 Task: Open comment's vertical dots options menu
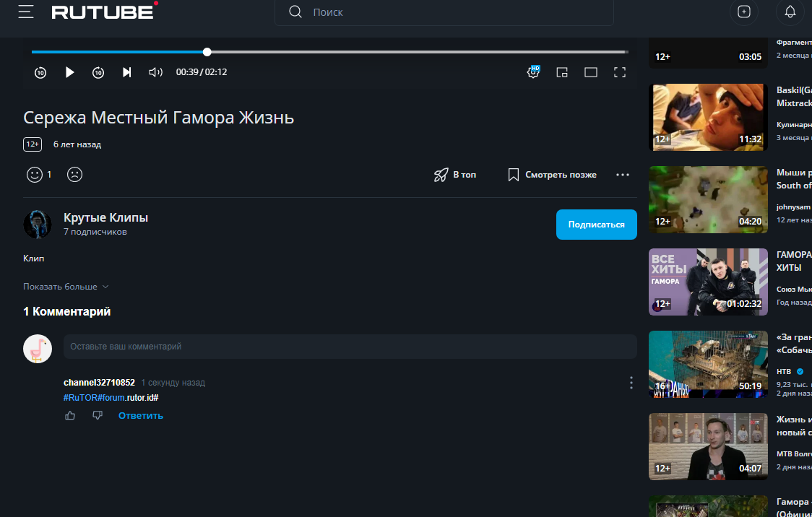coord(631,383)
